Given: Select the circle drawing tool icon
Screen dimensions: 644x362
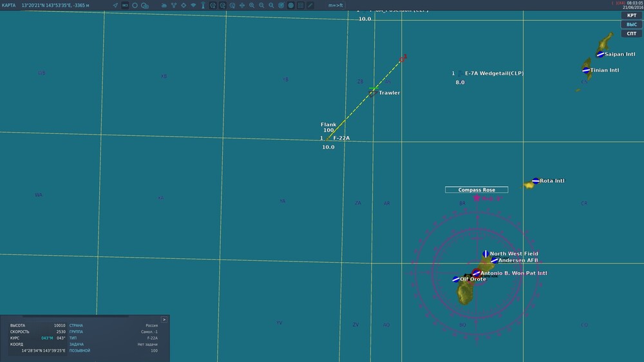Looking at the screenshot, I should click(x=135, y=5).
